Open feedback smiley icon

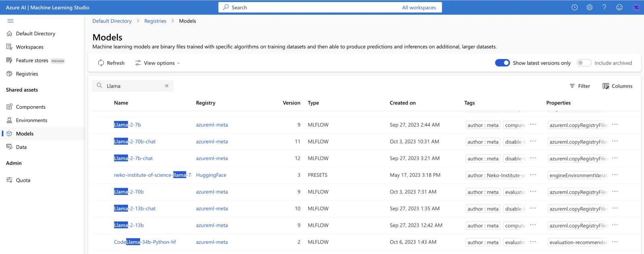click(x=619, y=7)
